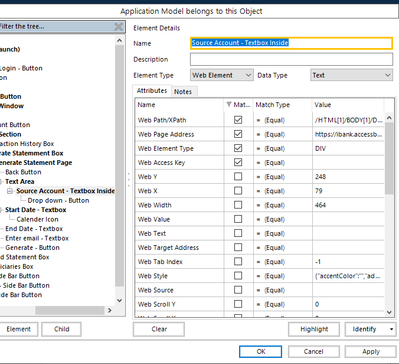Screen dimensions: 399x364
Task: Check Match for Web Style
Action: (238, 276)
